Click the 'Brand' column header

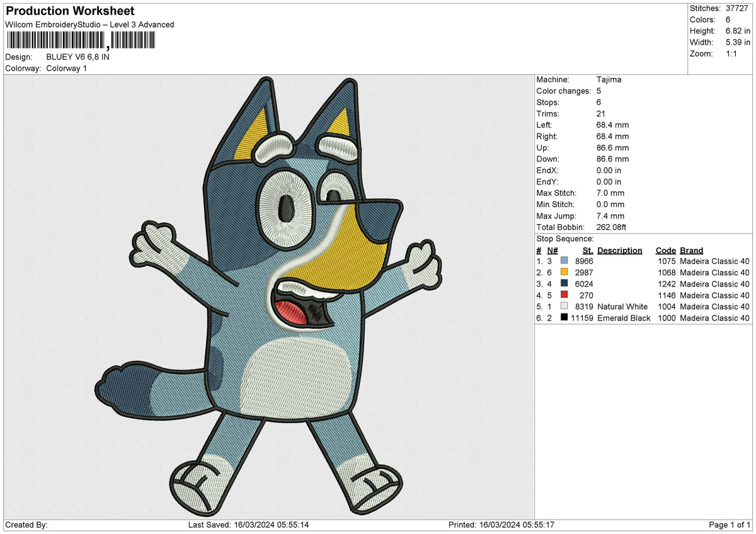[692, 250]
